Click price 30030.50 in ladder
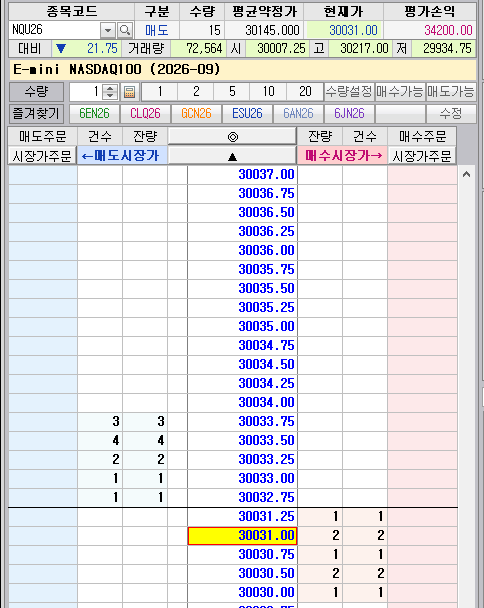 pyautogui.click(x=242, y=573)
